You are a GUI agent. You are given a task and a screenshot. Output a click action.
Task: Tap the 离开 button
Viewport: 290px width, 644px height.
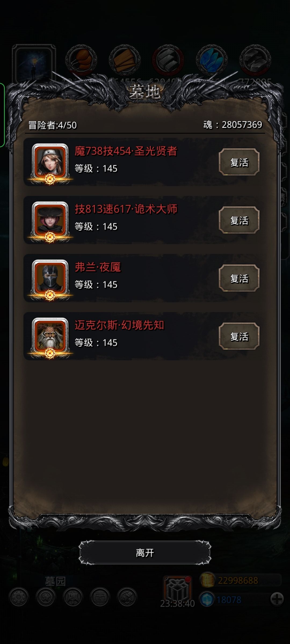pos(145,553)
